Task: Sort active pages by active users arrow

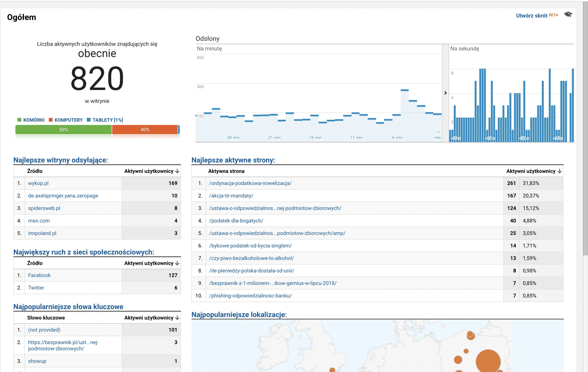Action: click(x=559, y=171)
